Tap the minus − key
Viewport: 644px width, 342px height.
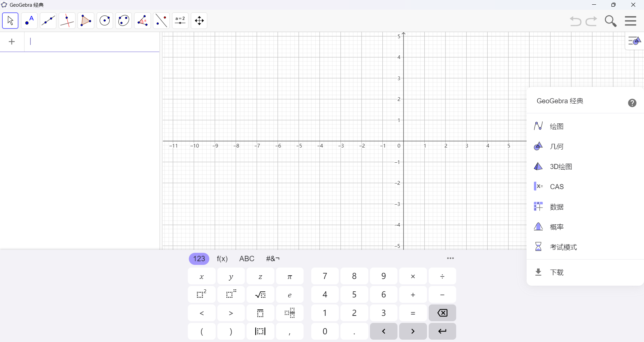tap(442, 295)
